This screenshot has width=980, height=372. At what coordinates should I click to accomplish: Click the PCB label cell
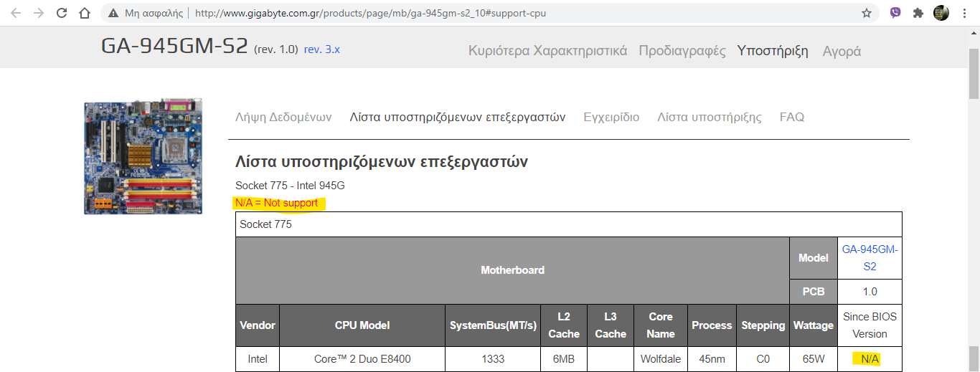click(813, 292)
